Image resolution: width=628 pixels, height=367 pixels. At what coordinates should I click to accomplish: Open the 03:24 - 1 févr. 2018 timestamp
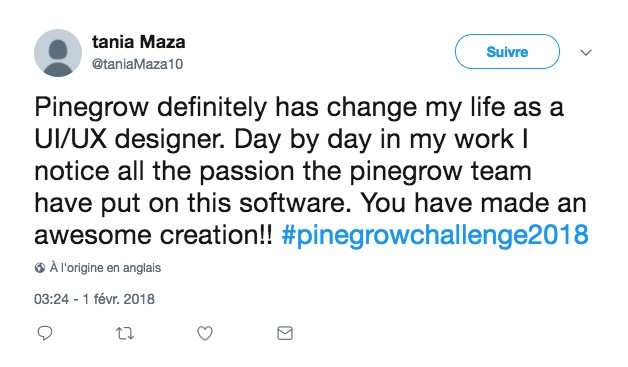94,299
